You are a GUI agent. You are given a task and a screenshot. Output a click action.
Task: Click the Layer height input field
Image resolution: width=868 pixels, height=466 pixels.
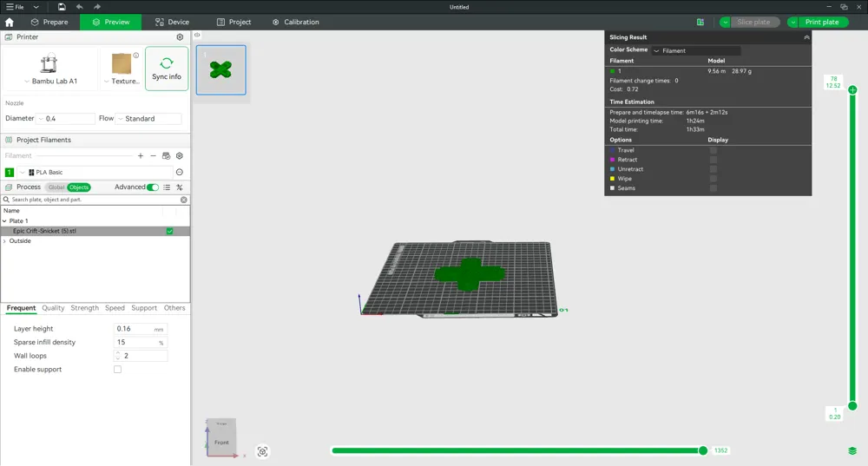pyautogui.click(x=141, y=329)
